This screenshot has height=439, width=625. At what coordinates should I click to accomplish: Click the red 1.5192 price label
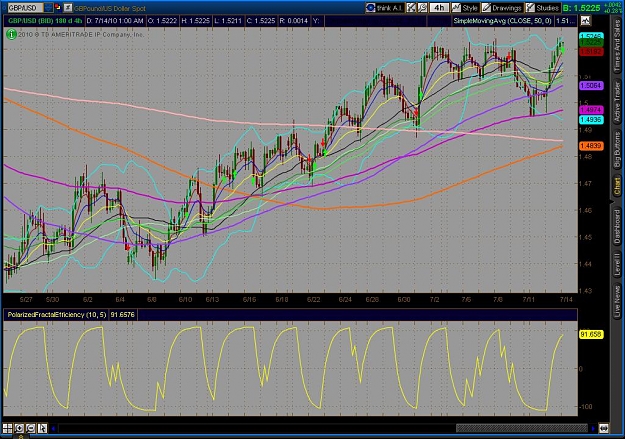pos(591,51)
